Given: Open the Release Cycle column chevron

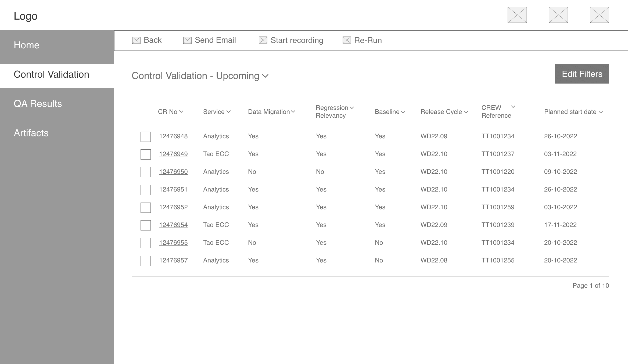Looking at the screenshot, I should coord(466,112).
